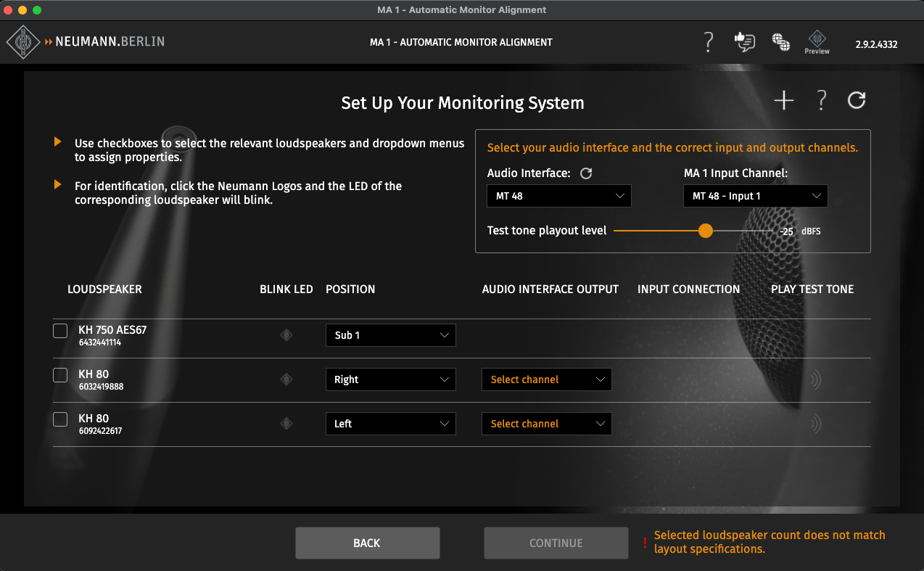
Task: Refresh the Audio Interface list
Action: [x=587, y=173]
